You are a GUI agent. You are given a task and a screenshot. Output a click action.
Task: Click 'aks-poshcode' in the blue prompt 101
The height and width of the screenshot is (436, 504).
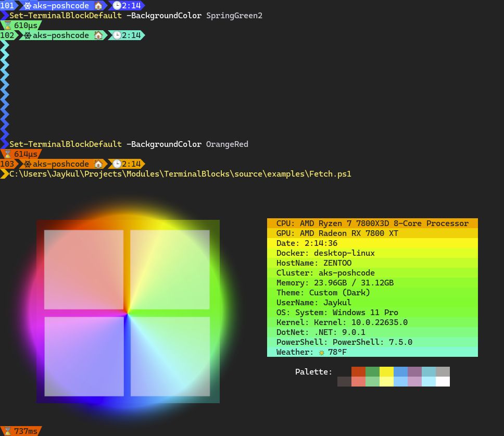tap(61, 6)
